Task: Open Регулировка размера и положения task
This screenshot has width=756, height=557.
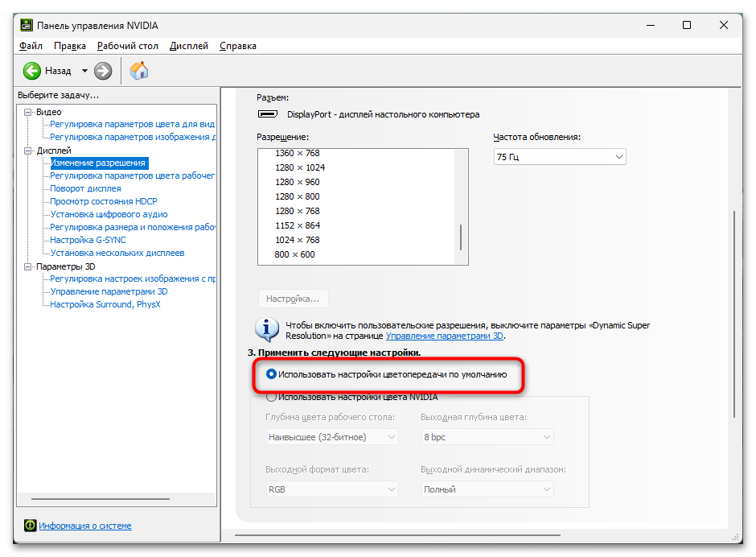Action: click(x=133, y=227)
